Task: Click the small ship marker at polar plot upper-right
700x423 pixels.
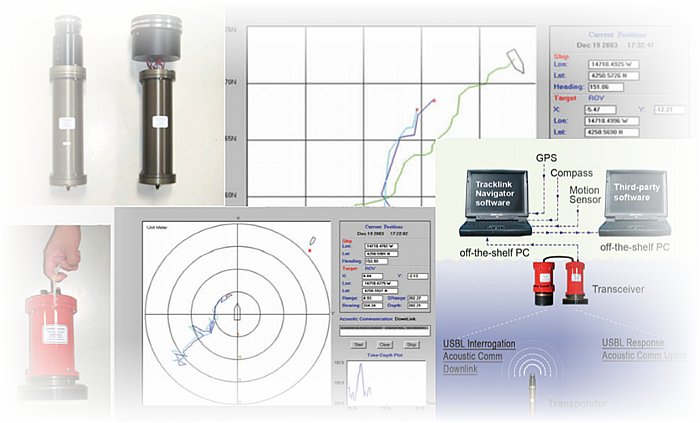Action: 313,241
